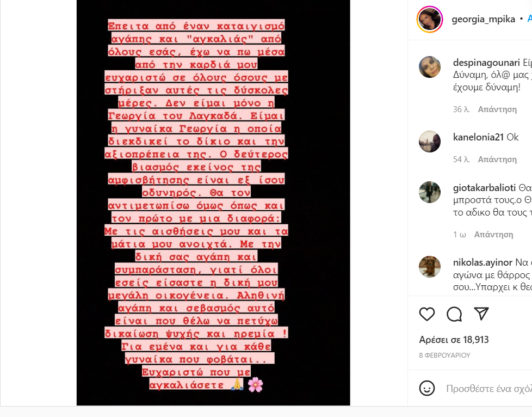View the list of 18,913 likes
The width and height of the screenshot is (532, 417).
(454, 340)
